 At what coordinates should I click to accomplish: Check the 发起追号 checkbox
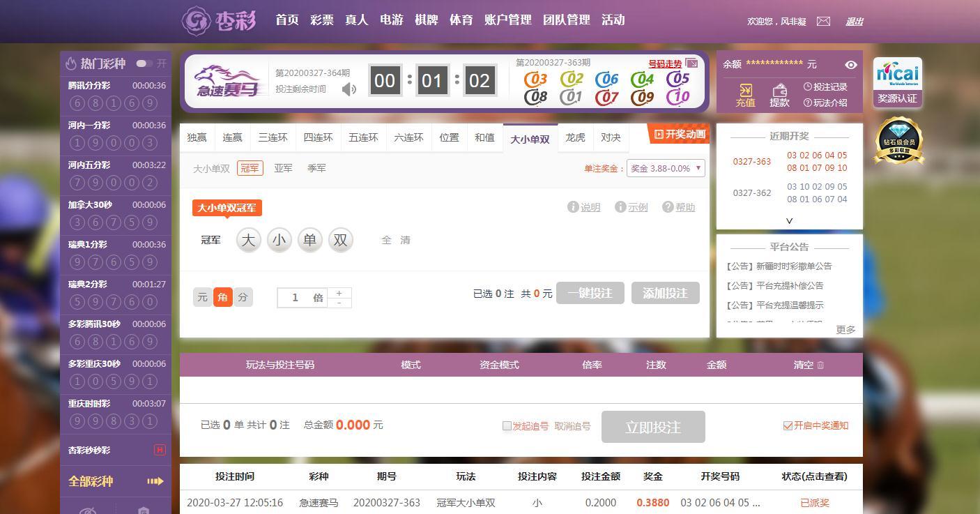pos(507,426)
